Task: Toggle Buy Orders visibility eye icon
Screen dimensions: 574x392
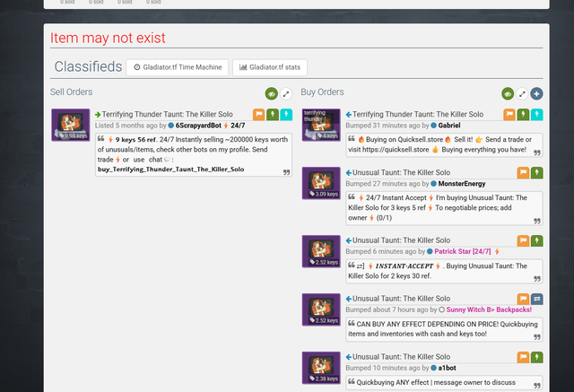Action: [508, 94]
